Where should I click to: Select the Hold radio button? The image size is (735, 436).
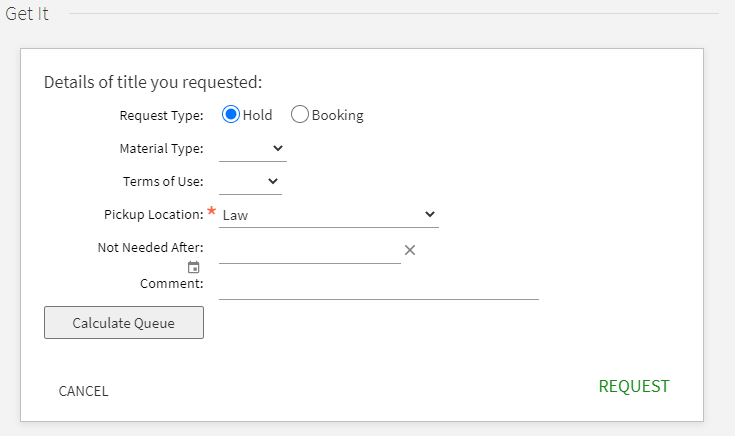pyautogui.click(x=231, y=115)
